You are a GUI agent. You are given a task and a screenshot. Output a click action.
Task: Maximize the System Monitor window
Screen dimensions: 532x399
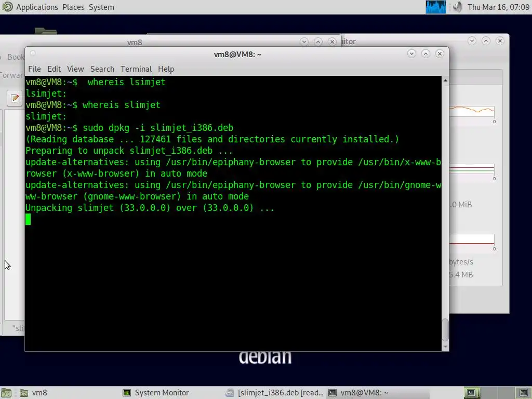(486, 41)
